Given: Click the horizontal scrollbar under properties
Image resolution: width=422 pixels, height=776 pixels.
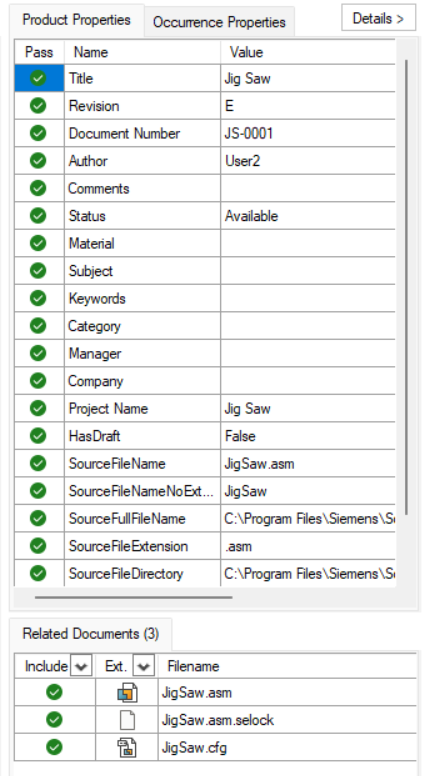Looking at the screenshot, I should 134,597.
